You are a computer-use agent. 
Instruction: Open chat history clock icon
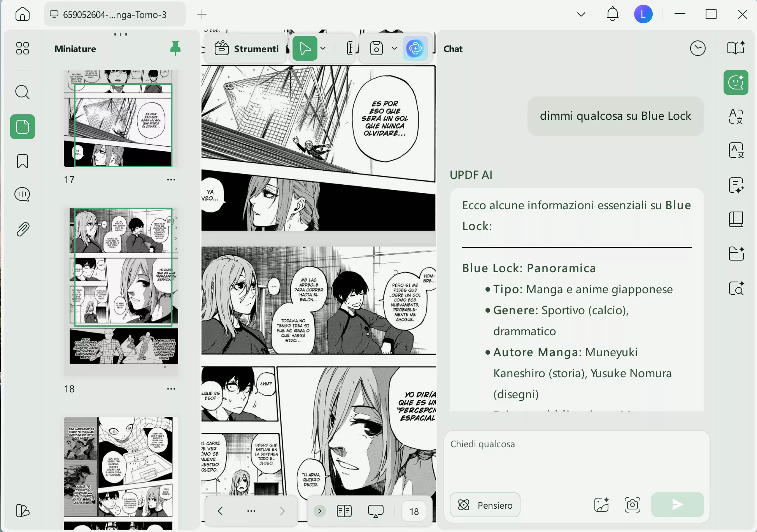697,49
